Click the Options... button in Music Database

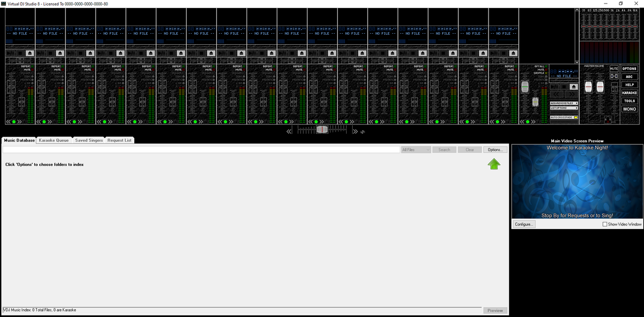click(496, 150)
